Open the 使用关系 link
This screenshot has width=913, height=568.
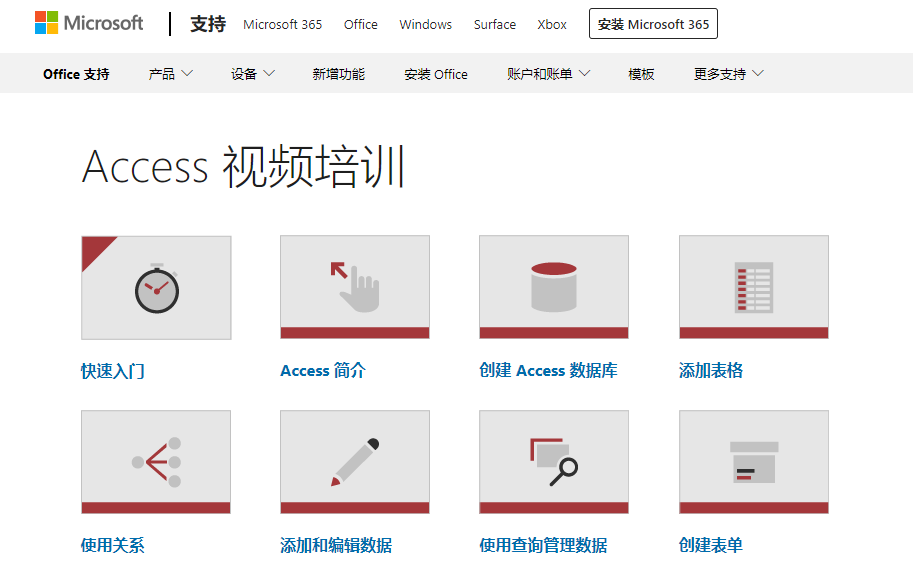[112, 545]
